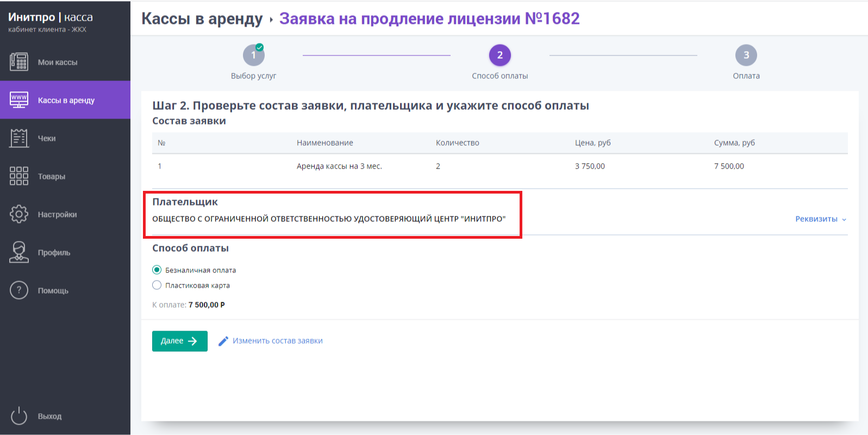
Task: Click the К оплате: 7 500,00 ₽ total
Action: point(189,305)
